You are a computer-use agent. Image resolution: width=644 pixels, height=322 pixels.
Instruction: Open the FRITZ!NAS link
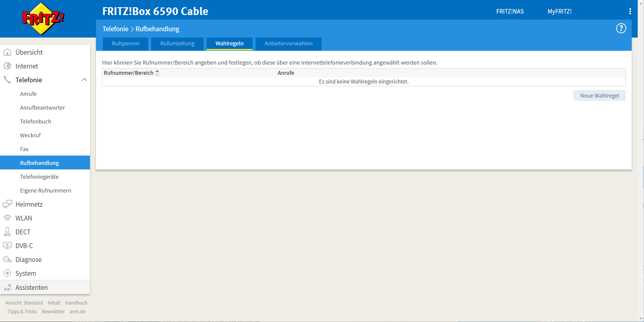(x=510, y=11)
